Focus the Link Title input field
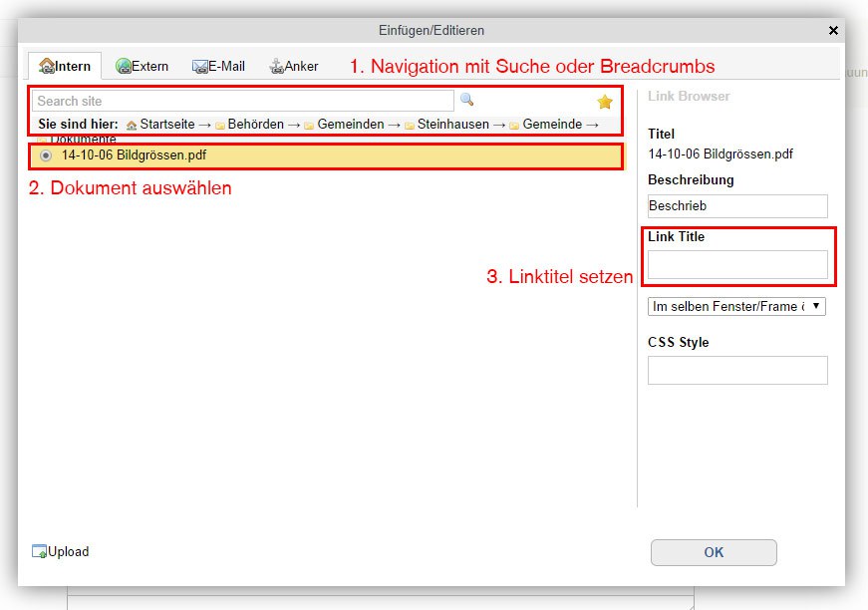 pos(737,264)
